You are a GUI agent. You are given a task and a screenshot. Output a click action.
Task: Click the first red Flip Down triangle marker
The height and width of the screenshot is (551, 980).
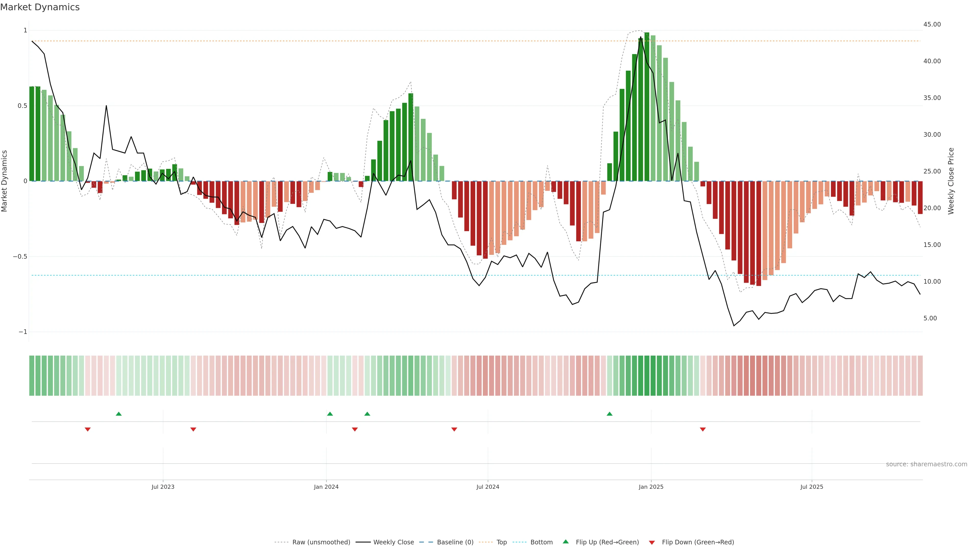tap(88, 429)
